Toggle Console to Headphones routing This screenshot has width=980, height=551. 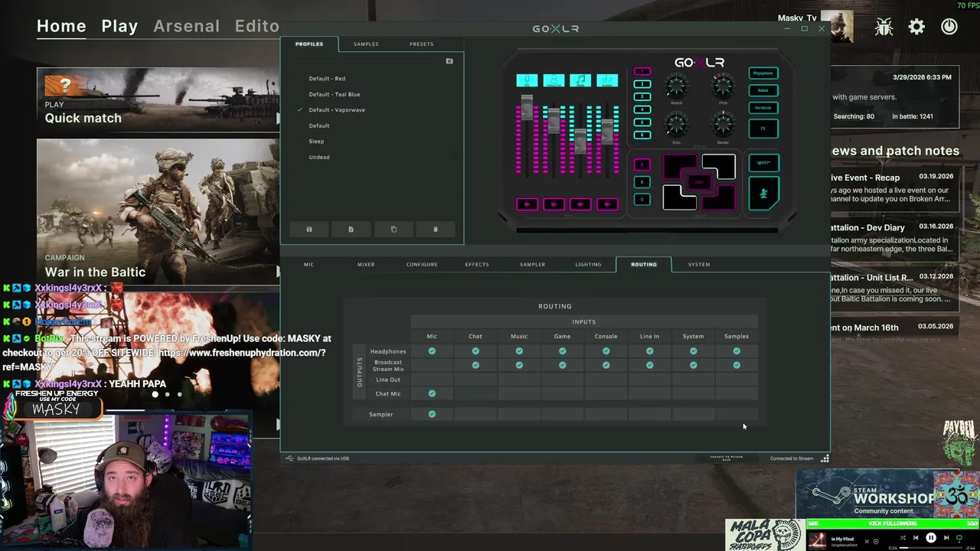coord(606,351)
